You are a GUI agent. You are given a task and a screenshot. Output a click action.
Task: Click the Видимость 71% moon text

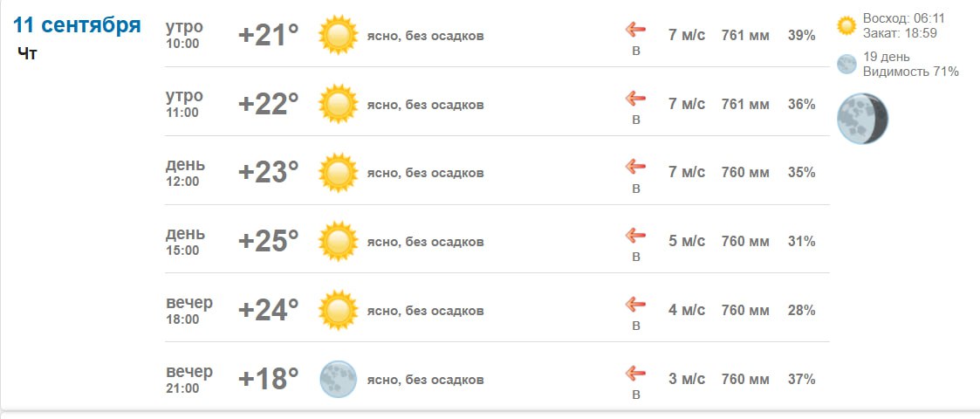pyautogui.click(x=911, y=72)
